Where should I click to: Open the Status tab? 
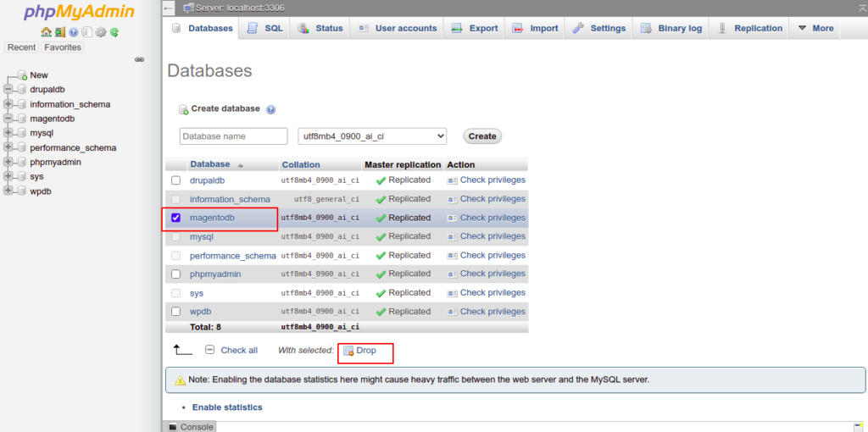[x=320, y=28]
